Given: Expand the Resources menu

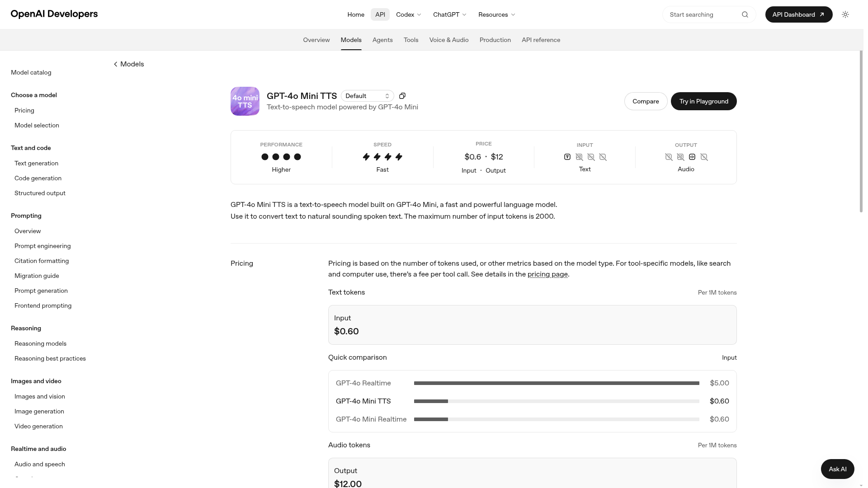Looking at the screenshot, I should pos(497,14).
